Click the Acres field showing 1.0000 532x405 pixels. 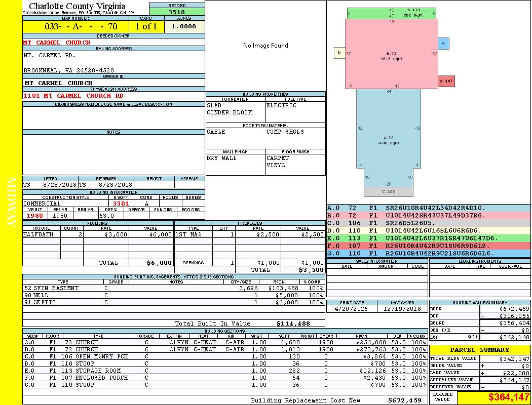[184, 26]
